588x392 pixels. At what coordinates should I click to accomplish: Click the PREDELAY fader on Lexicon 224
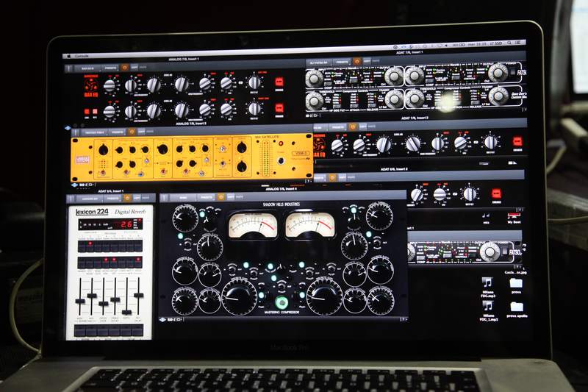tap(138, 296)
